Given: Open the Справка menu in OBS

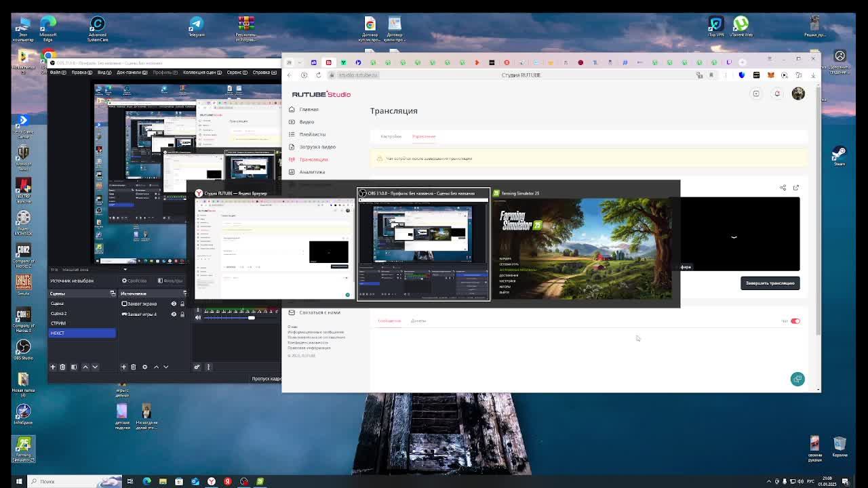Looking at the screenshot, I should [x=264, y=73].
